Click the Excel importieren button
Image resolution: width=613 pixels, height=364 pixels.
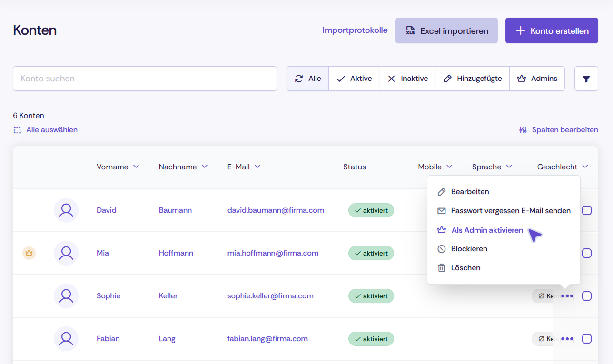(x=446, y=30)
